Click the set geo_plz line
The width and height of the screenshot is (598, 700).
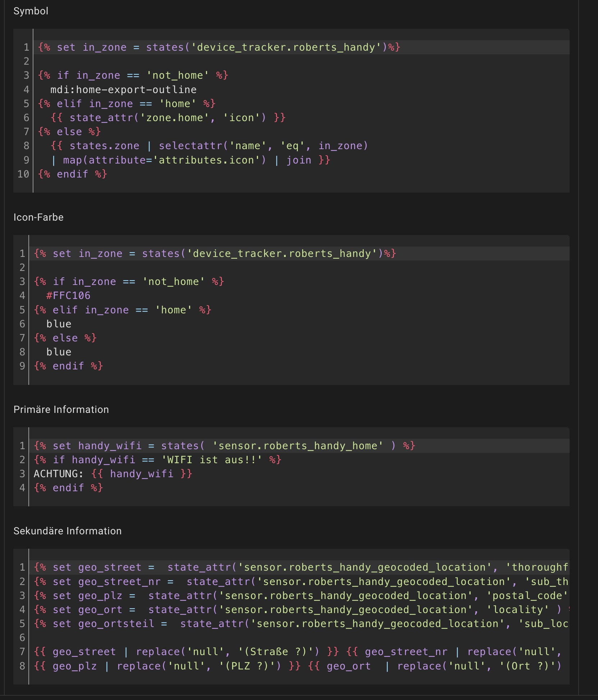(x=301, y=595)
